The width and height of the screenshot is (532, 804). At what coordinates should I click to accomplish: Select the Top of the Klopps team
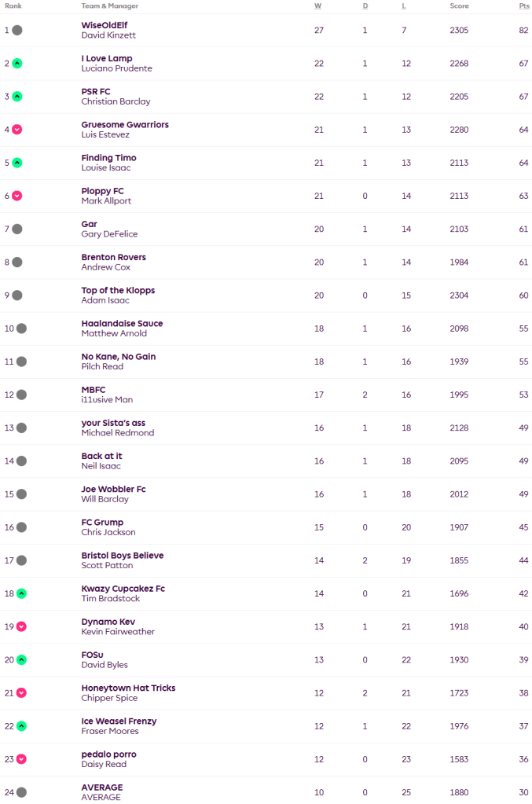click(118, 291)
